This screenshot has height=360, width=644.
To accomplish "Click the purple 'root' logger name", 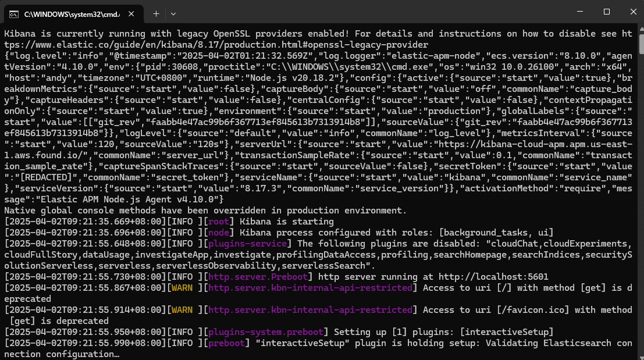I will coord(219,222).
